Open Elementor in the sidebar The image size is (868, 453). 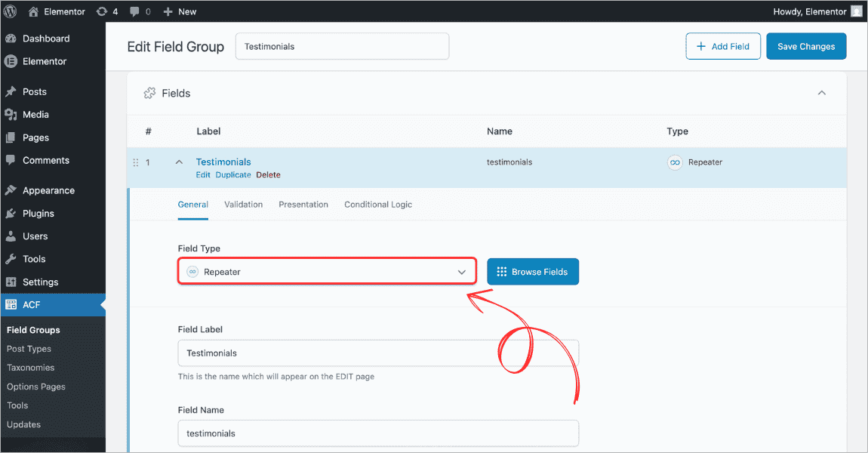[x=53, y=61]
